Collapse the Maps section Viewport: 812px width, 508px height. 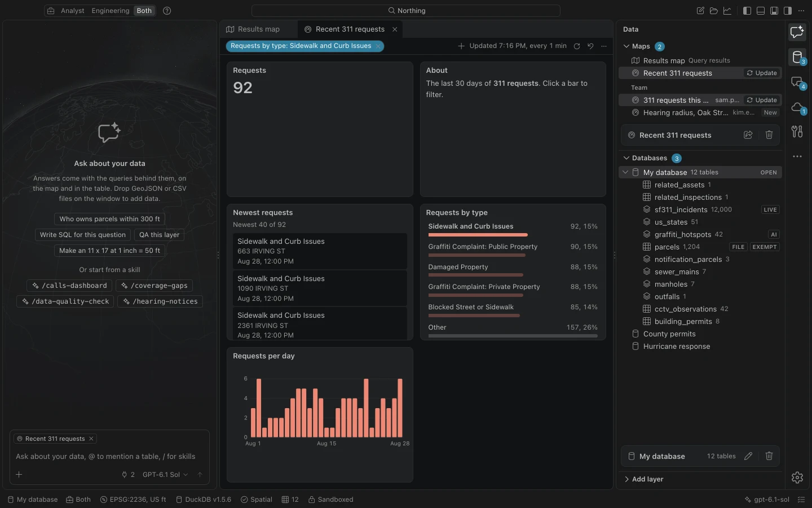click(x=626, y=46)
